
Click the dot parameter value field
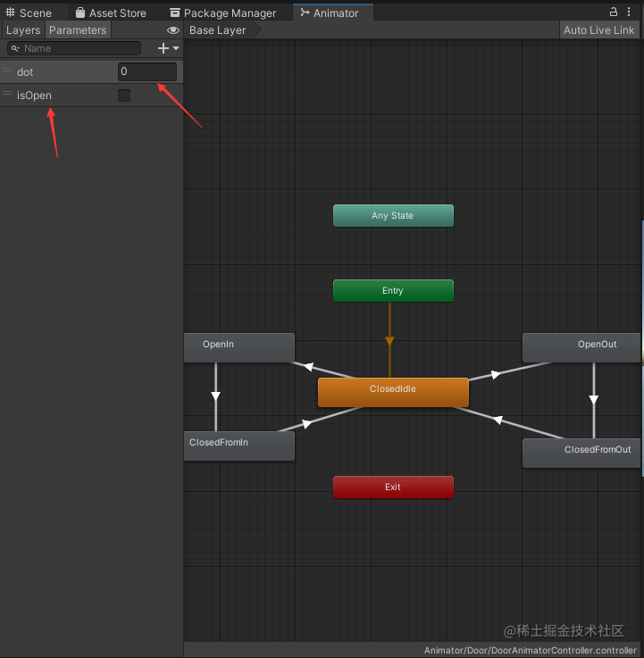147,71
